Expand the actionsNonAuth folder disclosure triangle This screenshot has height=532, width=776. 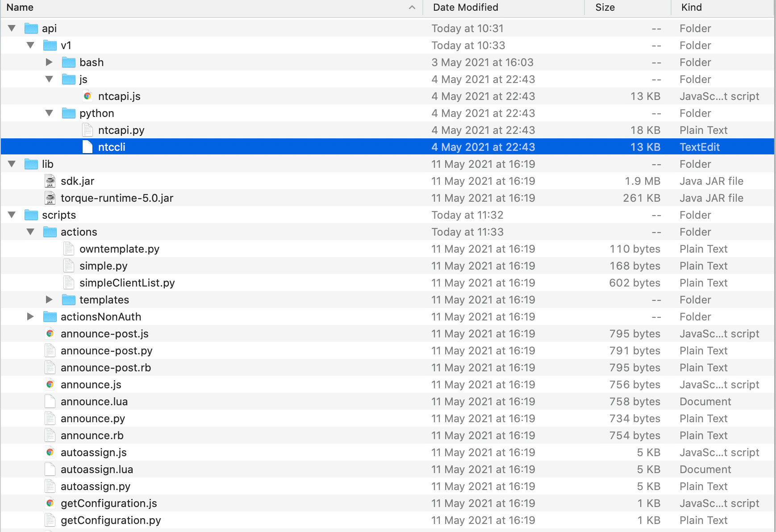click(31, 317)
